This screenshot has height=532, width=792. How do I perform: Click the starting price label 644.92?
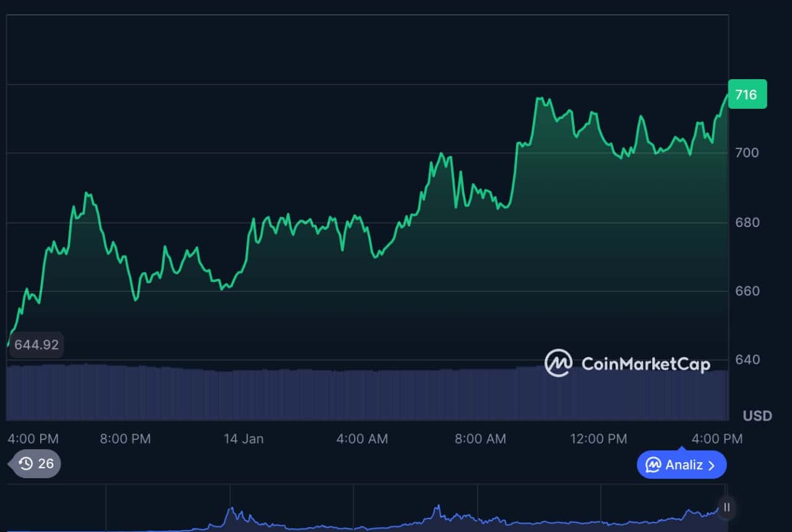pyautogui.click(x=37, y=345)
